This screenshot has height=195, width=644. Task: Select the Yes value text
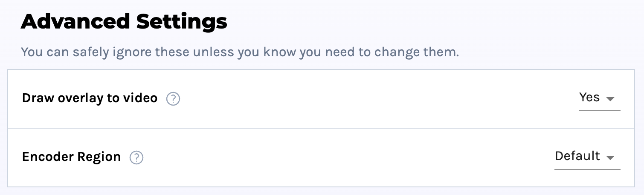(x=589, y=97)
